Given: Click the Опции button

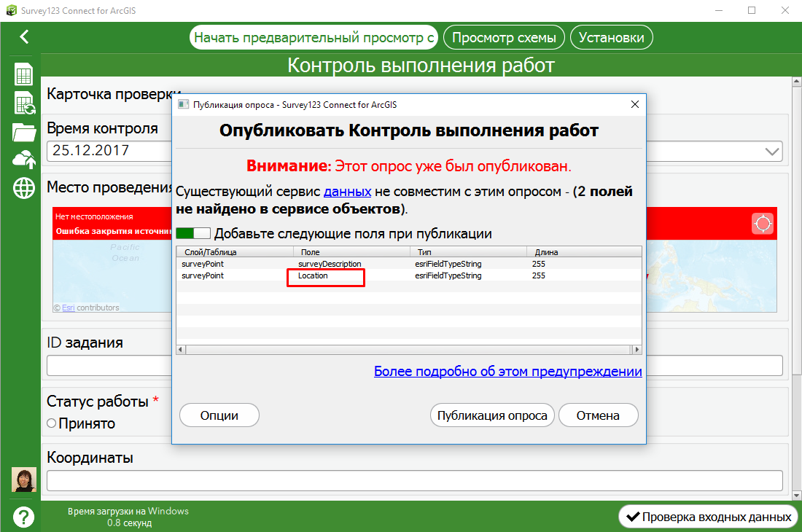Looking at the screenshot, I should tap(219, 415).
